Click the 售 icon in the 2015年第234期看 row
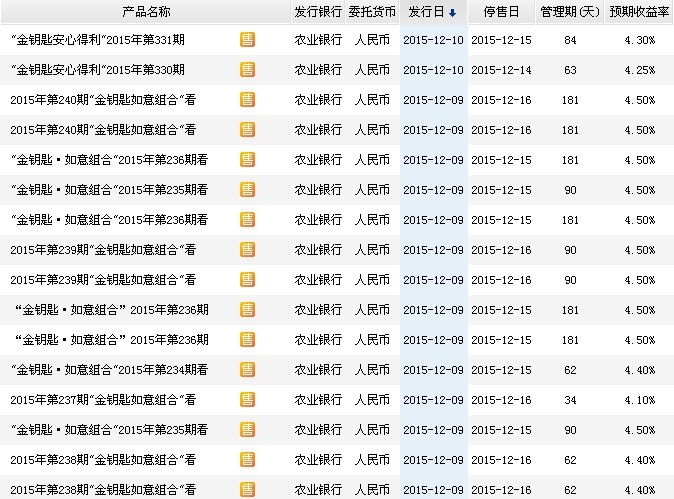Image resolution: width=674 pixels, height=499 pixels. 247,370
